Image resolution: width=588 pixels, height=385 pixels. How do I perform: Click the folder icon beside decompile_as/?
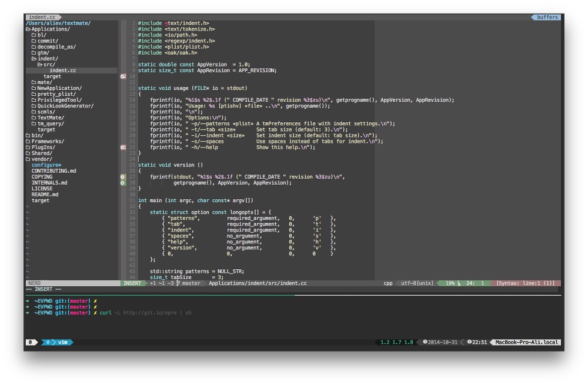[34, 47]
